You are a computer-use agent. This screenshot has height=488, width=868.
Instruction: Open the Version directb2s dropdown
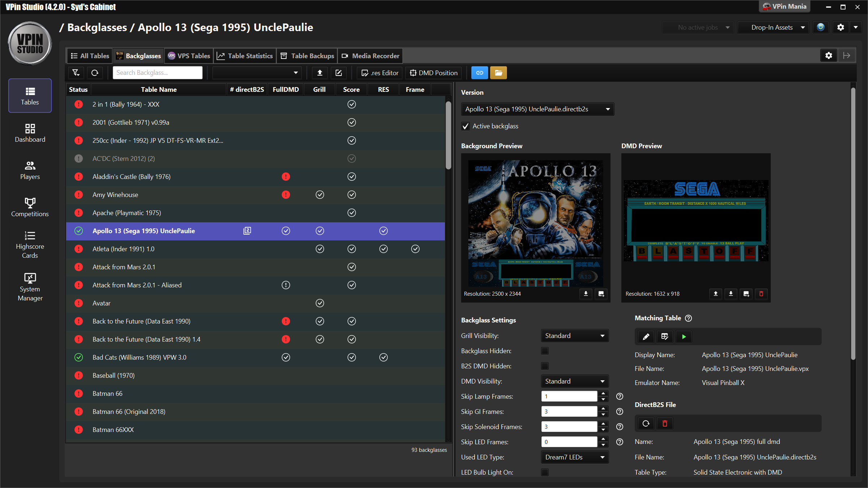[537, 109]
